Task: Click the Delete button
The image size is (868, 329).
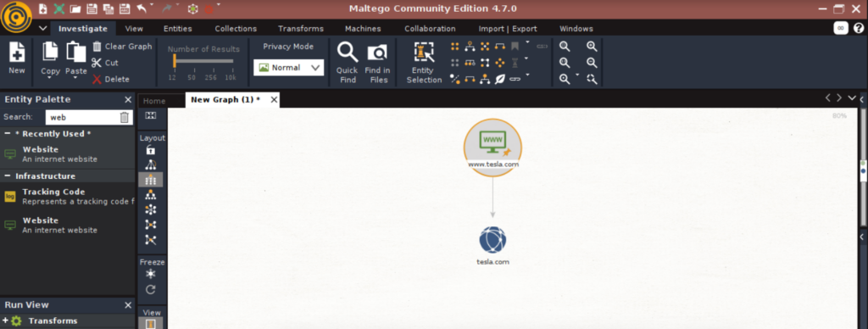Action: click(111, 79)
